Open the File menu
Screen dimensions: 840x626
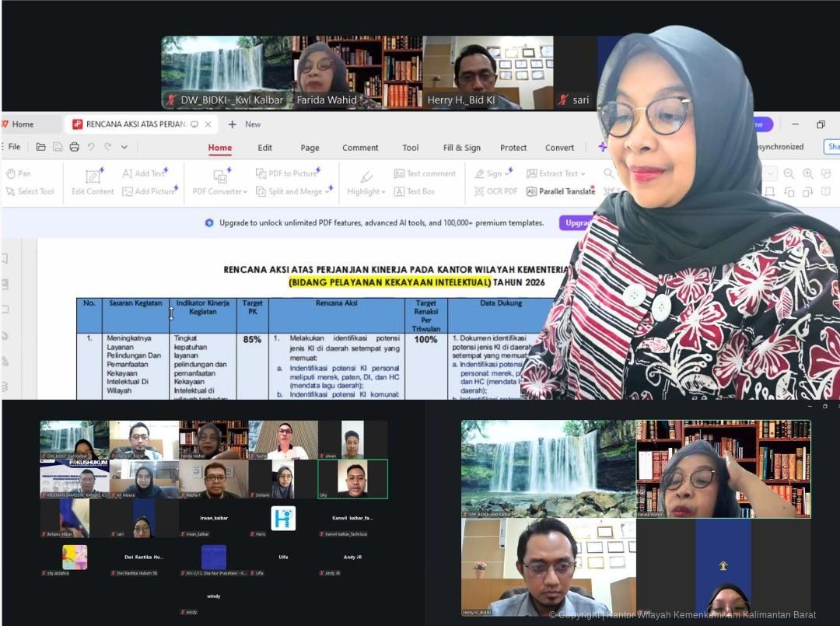(x=14, y=147)
